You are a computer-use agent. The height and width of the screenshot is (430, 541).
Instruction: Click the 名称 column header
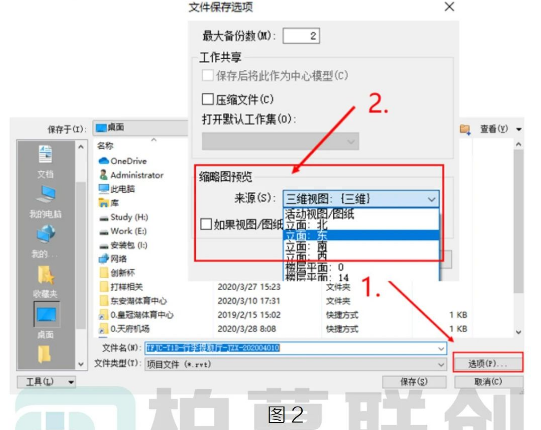coord(105,146)
